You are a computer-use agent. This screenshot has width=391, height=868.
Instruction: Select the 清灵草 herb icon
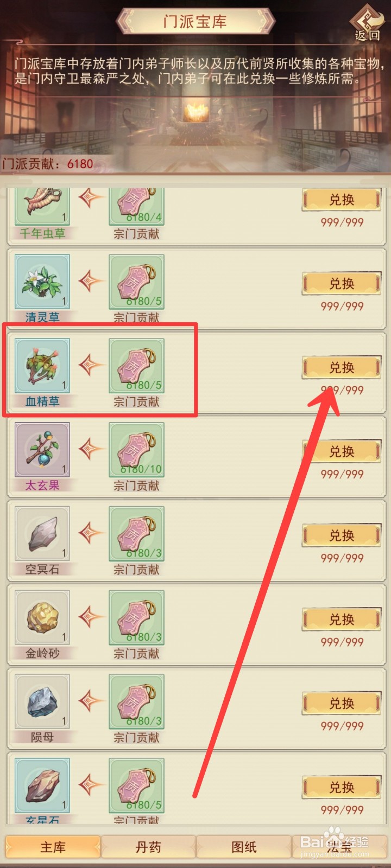pos(42,282)
